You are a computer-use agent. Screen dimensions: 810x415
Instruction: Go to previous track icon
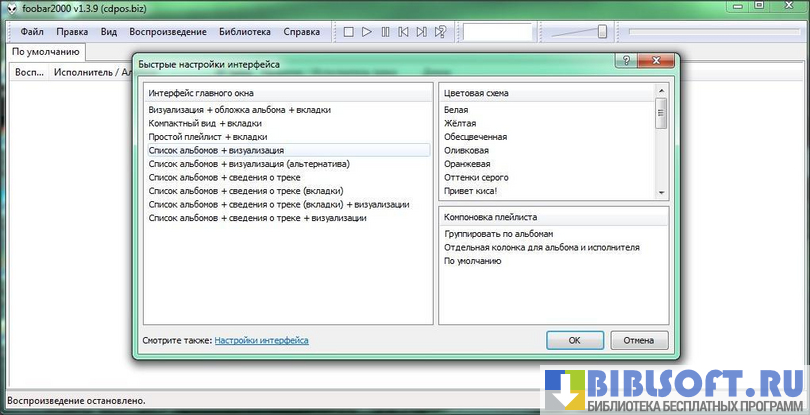[403, 32]
